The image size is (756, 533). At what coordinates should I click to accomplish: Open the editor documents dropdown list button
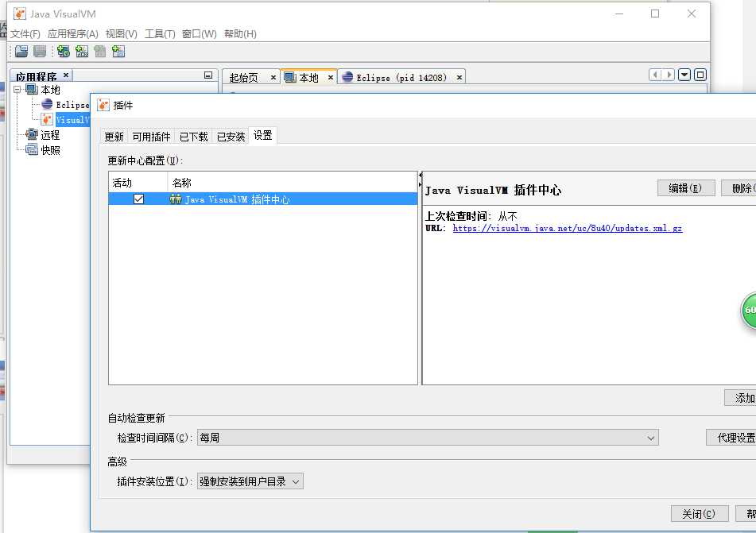tap(684, 75)
